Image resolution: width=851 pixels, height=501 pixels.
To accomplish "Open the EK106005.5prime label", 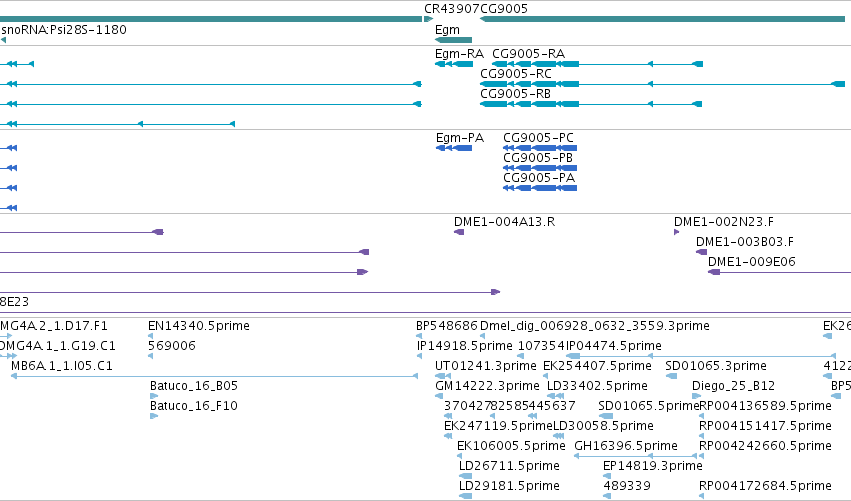I will click(x=511, y=447).
